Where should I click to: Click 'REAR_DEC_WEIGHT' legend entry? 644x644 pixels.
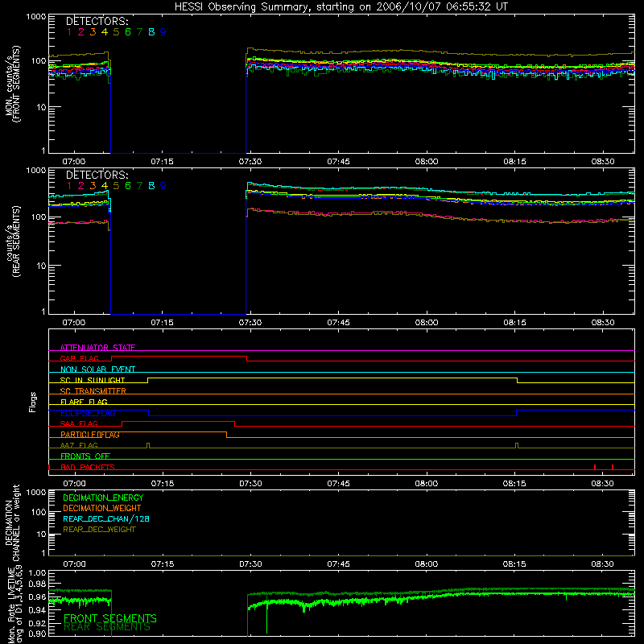(x=99, y=530)
